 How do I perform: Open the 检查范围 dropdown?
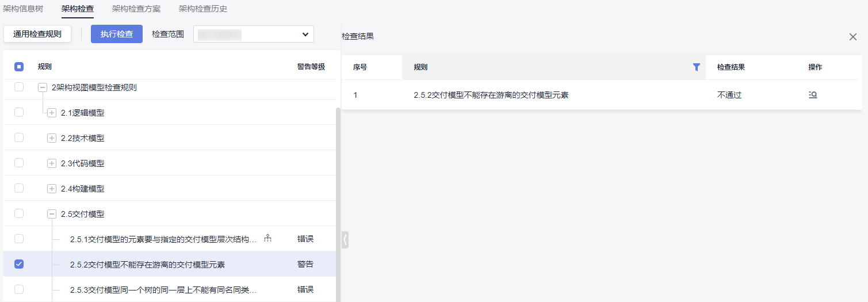click(254, 34)
